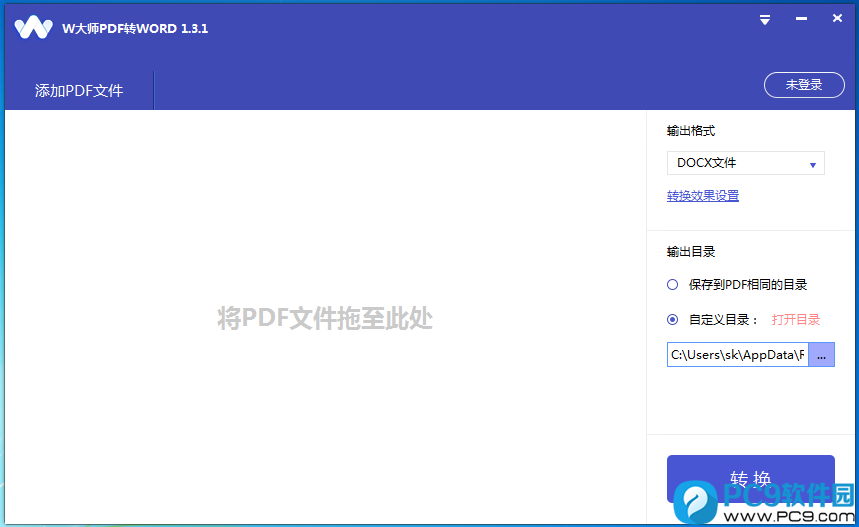Screen dimensions: 859x527
Task: Browse for folder with the ... button
Action: pos(821,354)
